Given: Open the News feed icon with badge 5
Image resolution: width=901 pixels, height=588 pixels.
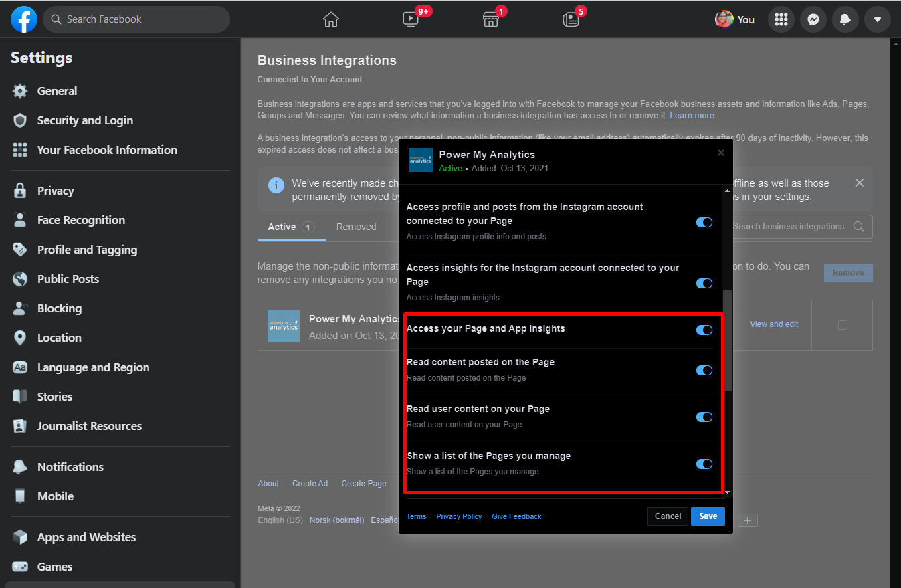Looking at the screenshot, I should pyautogui.click(x=571, y=19).
